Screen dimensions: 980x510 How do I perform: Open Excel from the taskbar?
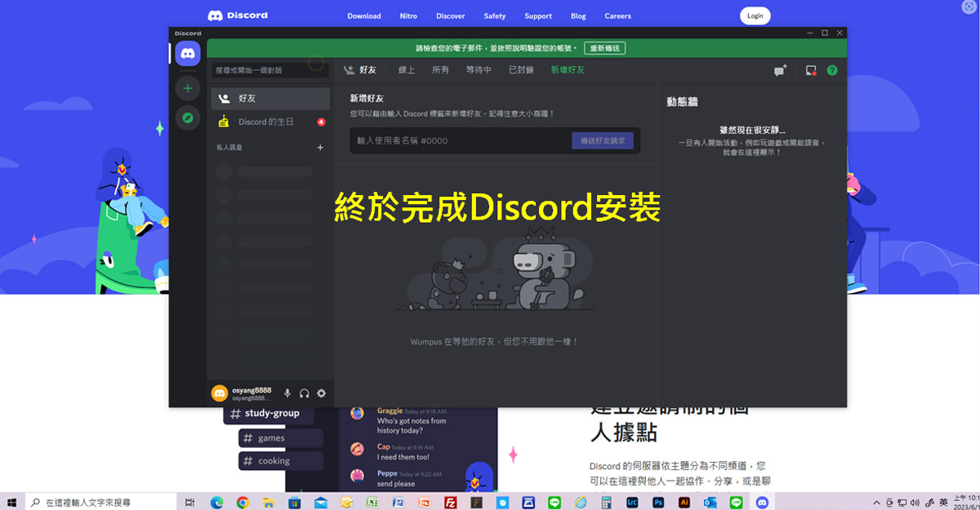pyautogui.click(x=372, y=503)
